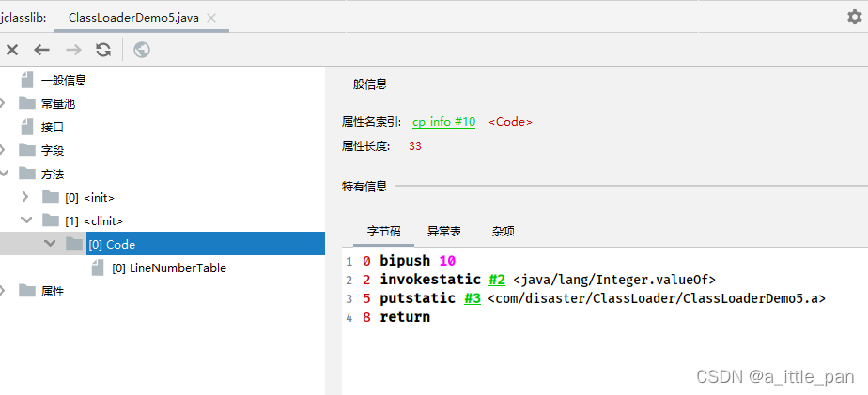Image resolution: width=868 pixels, height=395 pixels.
Task: Reload the class file with the refresh icon
Action: pos(103,50)
